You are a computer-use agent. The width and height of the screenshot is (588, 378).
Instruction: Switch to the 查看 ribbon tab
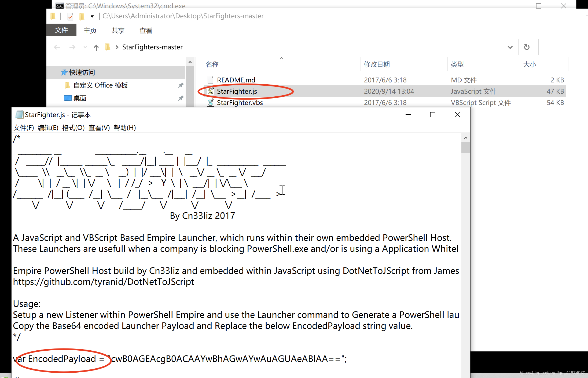pyautogui.click(x=146, y=30)
